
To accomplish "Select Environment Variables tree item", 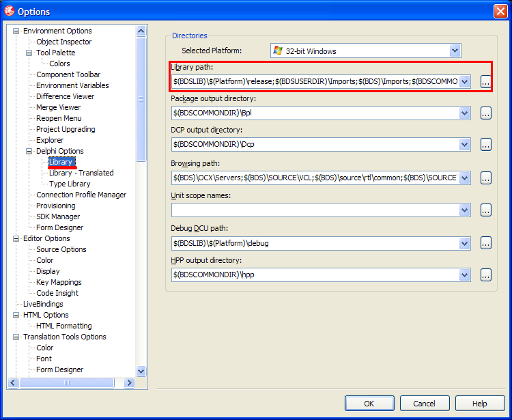I will [72, 85].
